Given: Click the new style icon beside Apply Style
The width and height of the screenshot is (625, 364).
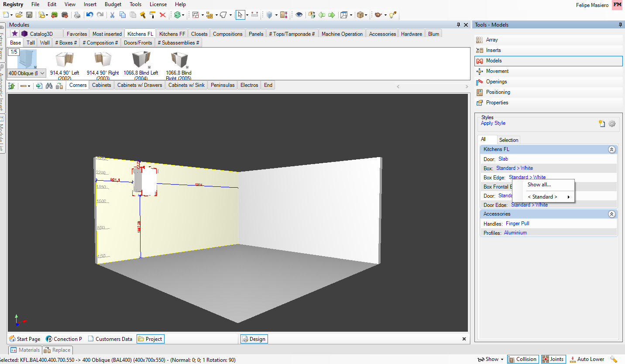Looking at the screenshot, I should pos(602,124).
